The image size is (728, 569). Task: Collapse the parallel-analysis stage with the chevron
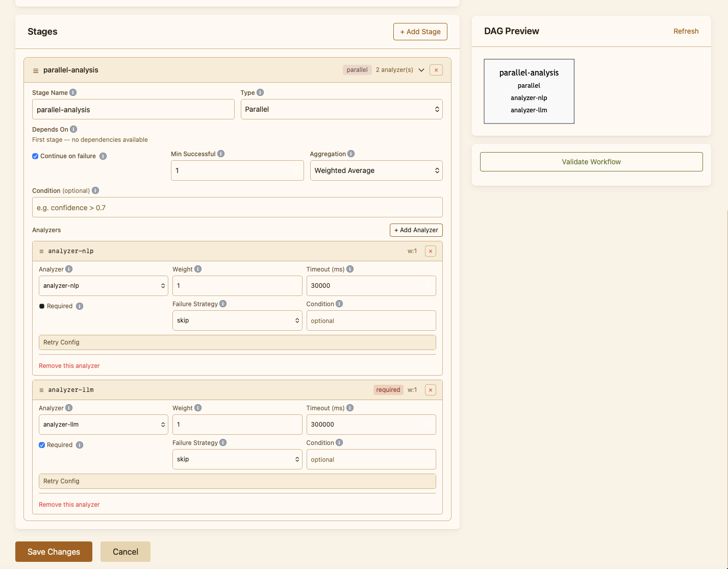coord(421,70)
